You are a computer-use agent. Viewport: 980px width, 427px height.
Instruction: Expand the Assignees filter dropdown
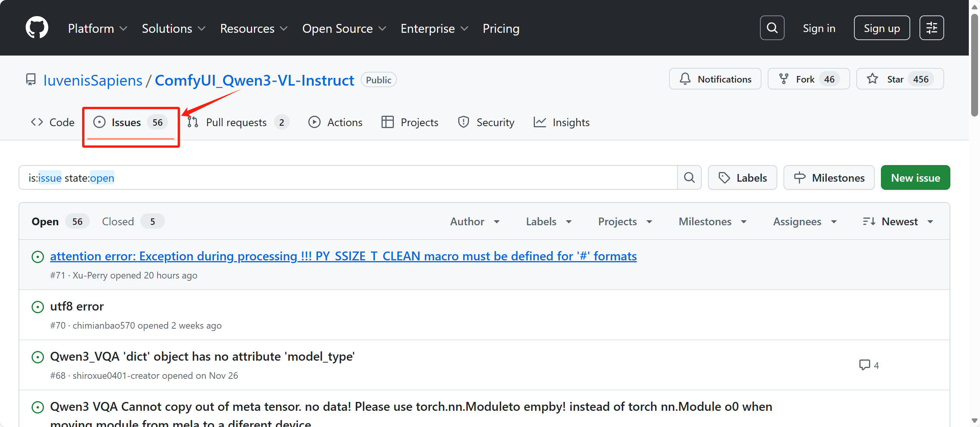tap(805, 221)
